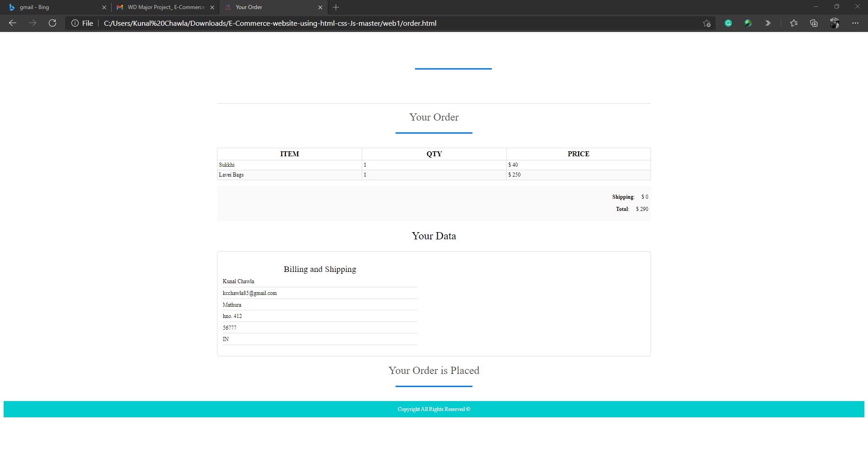868x467 pixels.
Task: Click the Kunal Chawla name field
Action: [x=319, y=281]
